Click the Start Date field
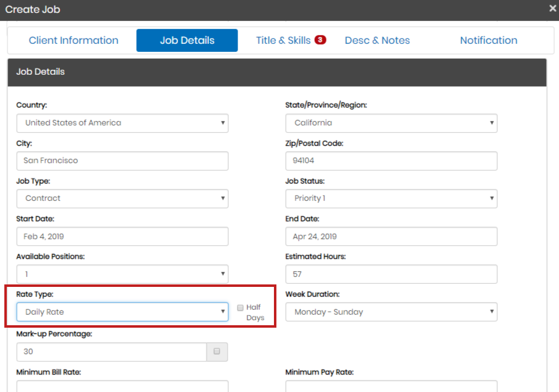Screen dimensions: 559x392 point(122,236)
